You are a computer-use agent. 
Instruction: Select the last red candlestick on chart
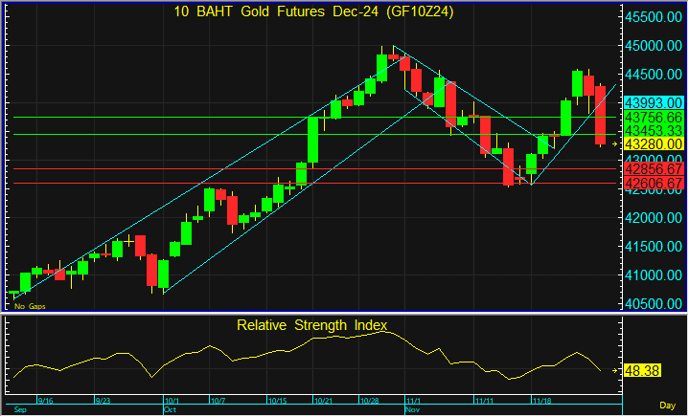click(x=601, y=115)
